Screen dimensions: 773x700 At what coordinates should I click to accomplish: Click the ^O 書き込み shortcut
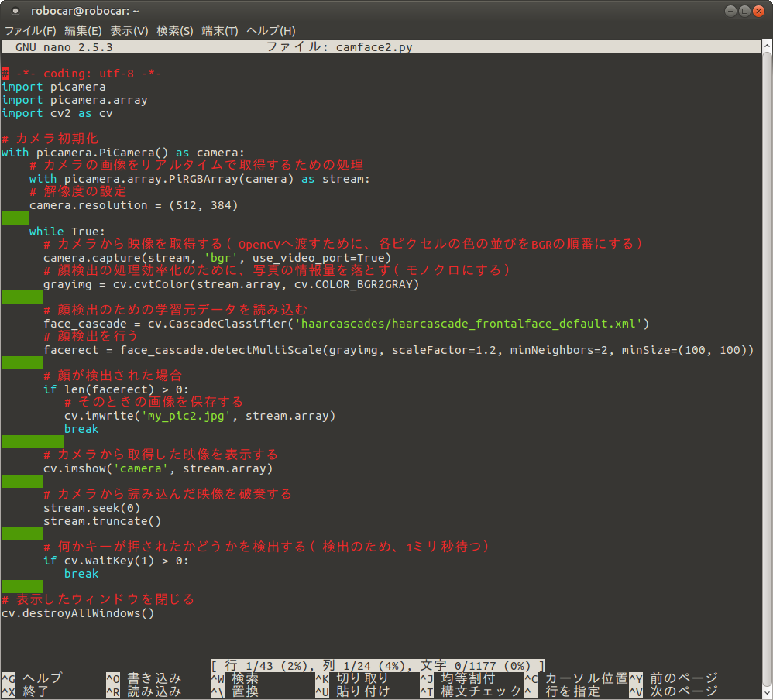pos(144,678)
